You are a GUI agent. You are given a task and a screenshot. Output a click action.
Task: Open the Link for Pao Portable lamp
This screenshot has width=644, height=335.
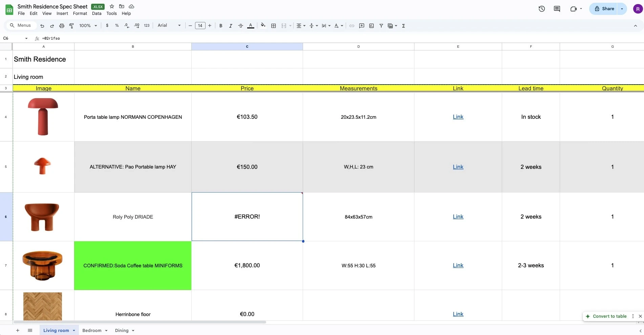click(458, 167)
